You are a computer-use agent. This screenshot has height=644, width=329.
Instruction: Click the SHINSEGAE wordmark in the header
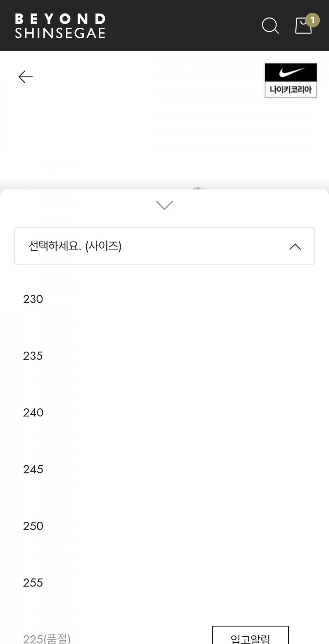pos(60,34)
